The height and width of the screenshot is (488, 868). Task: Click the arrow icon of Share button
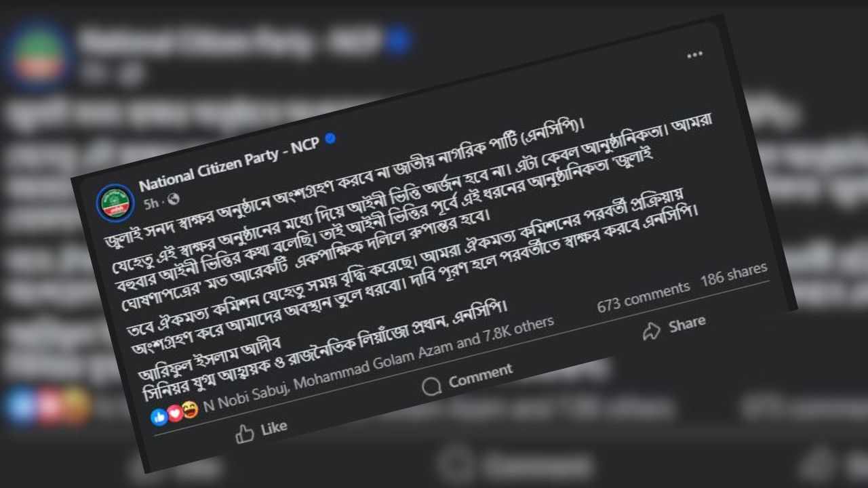tap(652, 331)
